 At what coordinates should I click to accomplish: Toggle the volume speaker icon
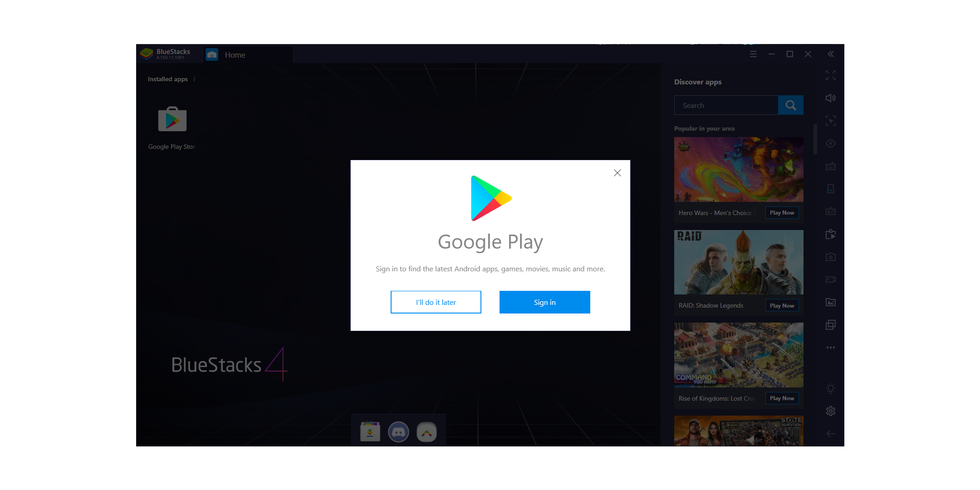[830, 98]
